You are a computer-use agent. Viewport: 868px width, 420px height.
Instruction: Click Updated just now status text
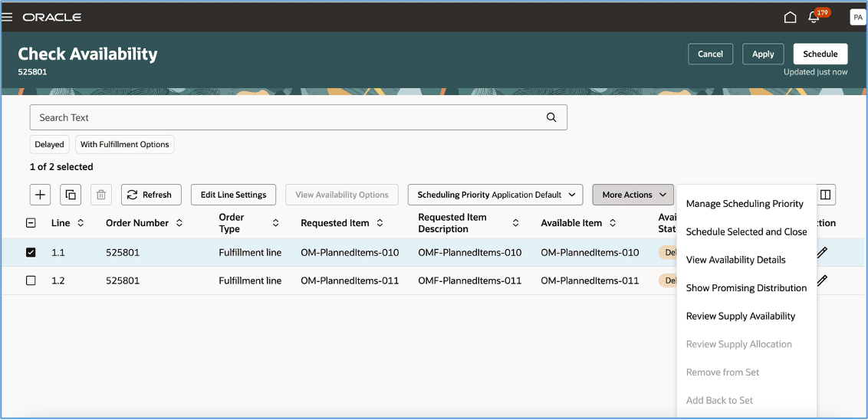(x=815, y=72)
